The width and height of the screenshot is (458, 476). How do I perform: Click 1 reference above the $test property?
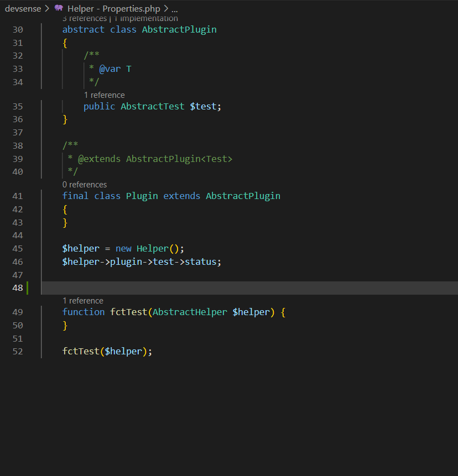(104, 95)
